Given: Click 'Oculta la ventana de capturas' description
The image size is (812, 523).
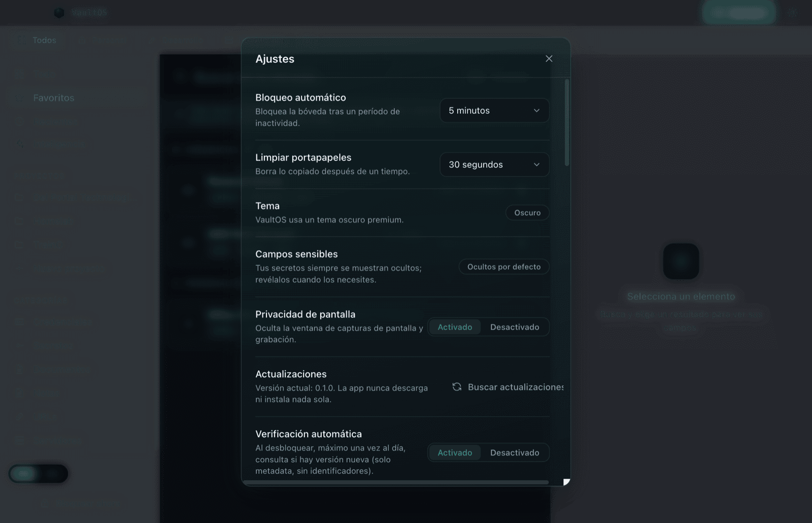Looking at the screenshot, I should pos(339,334).
